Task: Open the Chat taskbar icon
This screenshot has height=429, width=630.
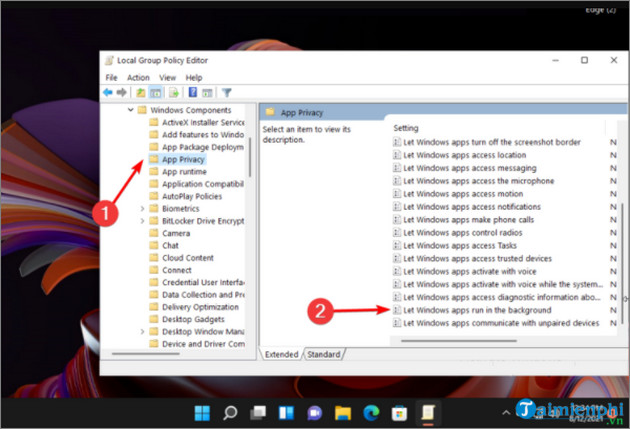Action: coord(315,413)
